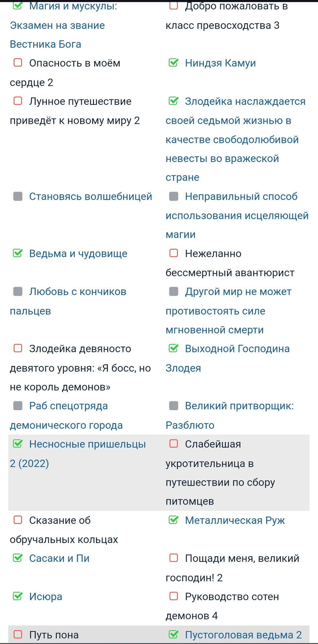This screenshot has height=644, width=318.
Task: Uncheck green checkmark beside Исюра
Action: pyautogui.click(x=18, y=596)
